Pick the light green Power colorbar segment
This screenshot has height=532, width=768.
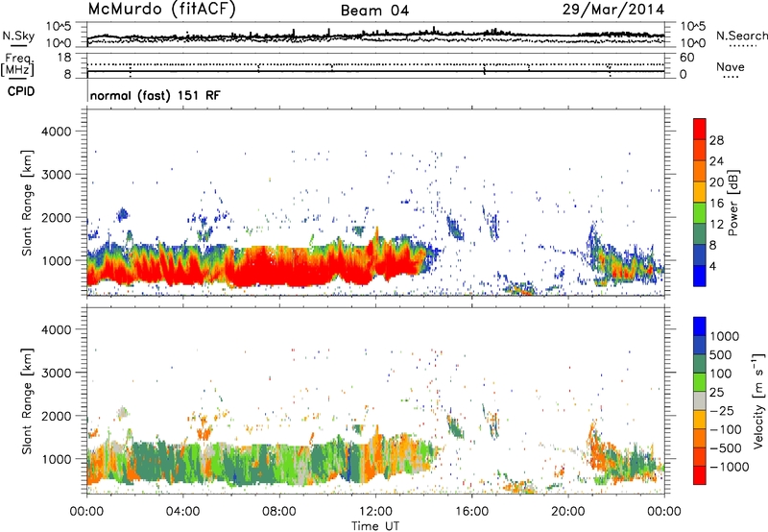(700, 214)
